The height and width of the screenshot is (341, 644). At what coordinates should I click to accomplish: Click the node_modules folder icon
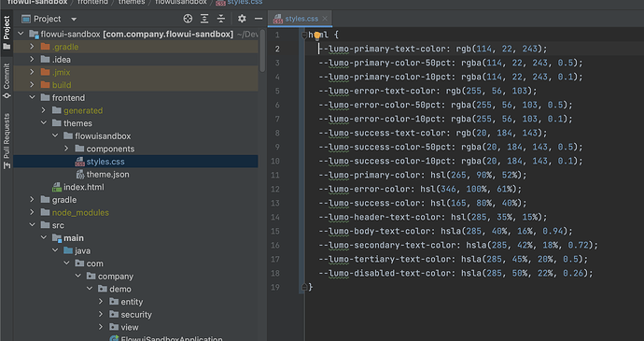[45, 213]
